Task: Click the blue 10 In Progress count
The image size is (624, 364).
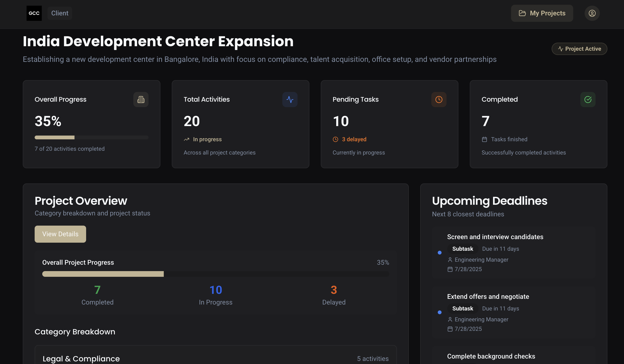Action: click(215, 290)
